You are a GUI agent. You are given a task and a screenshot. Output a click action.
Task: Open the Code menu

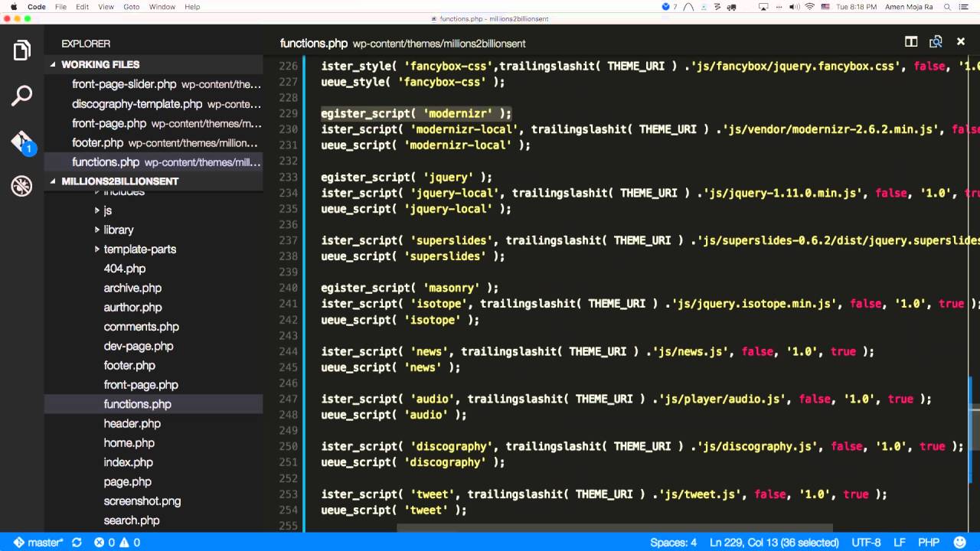pos(36,7)
